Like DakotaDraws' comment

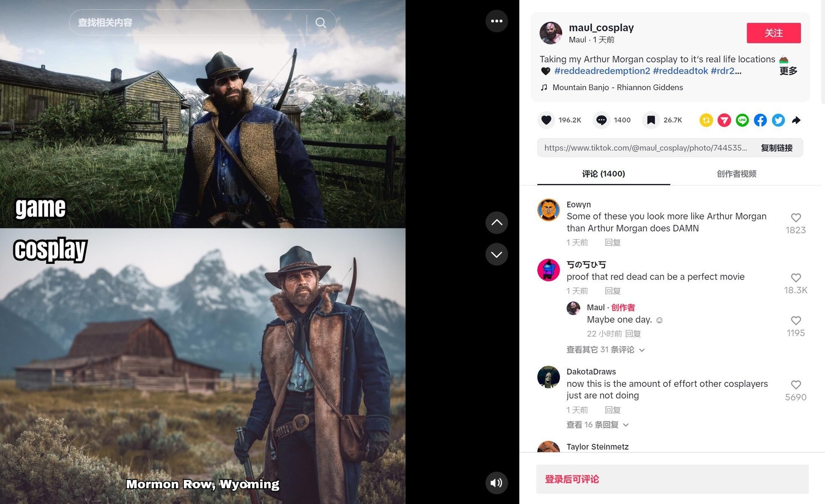click(796, 385)
